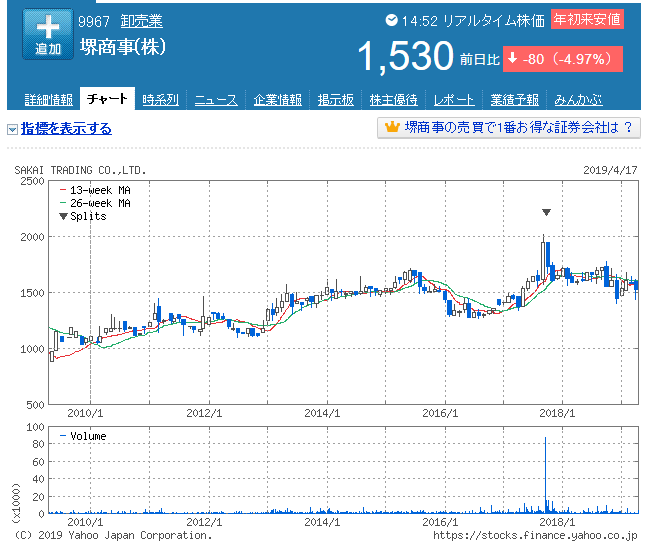This screenshot has width=646, height=548.
Task: Click the Splits legend triangle icon
Action: pyautogui.click(x=63, y=216)
